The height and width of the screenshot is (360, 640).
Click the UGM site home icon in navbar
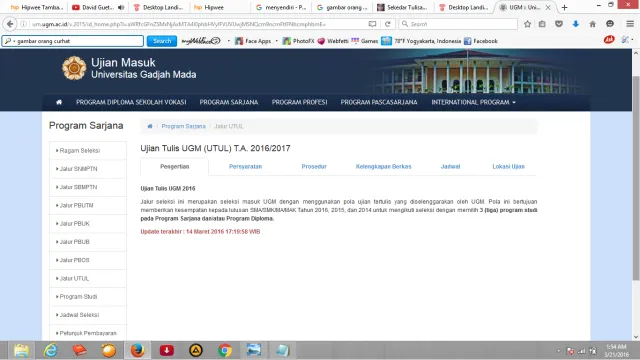59,102
